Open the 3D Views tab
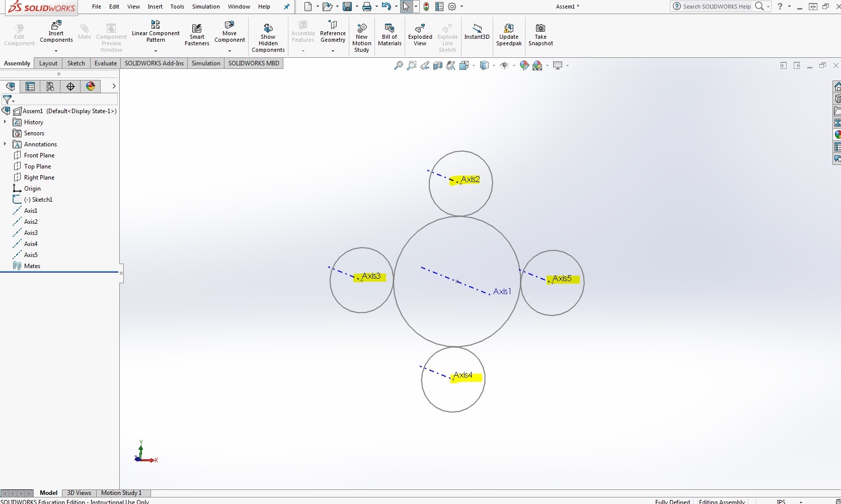841x504 pixels. [x=79, y=493]
